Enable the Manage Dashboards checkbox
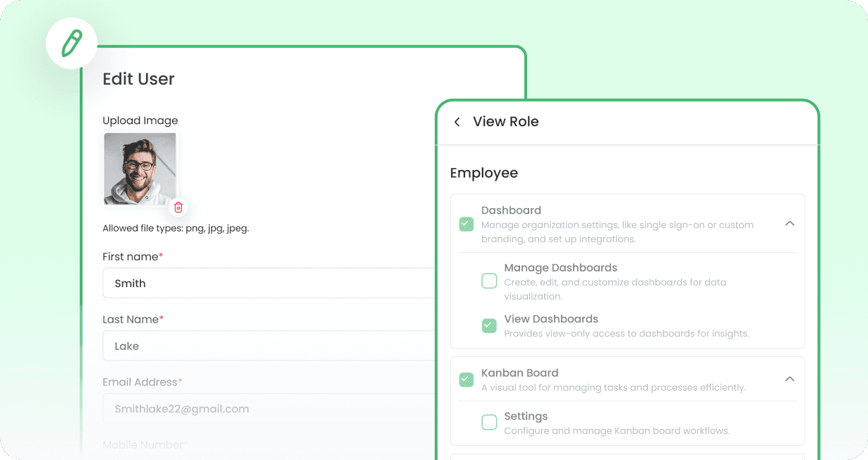 (489, 281)
